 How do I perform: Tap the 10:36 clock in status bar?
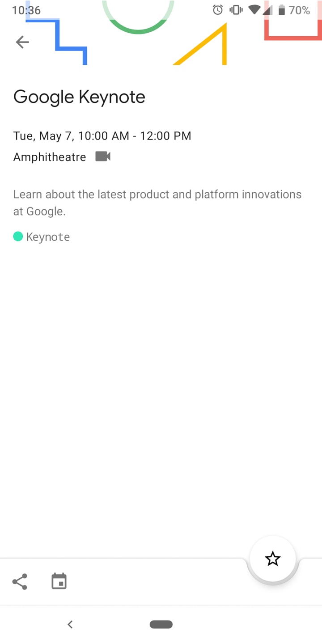26,10
